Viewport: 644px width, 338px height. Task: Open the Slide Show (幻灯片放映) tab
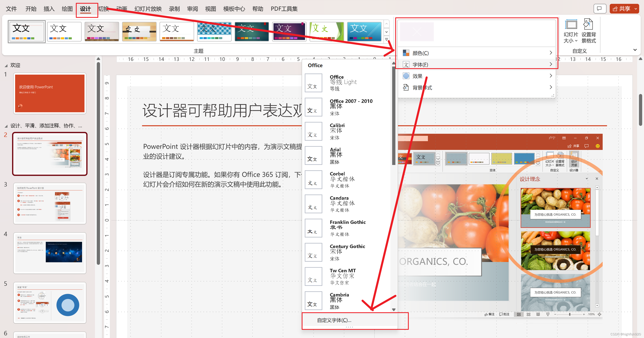click(148, 9)
